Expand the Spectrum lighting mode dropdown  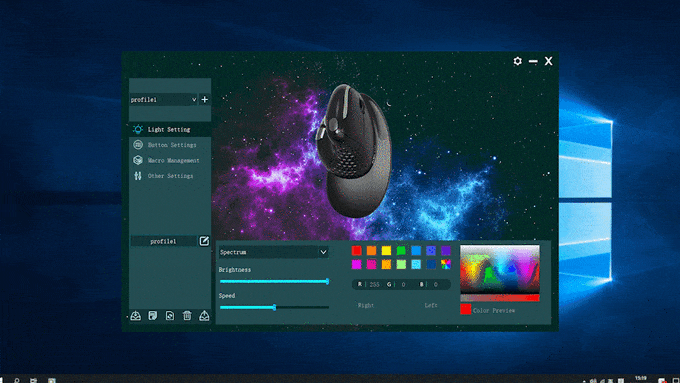coord(273,252)
